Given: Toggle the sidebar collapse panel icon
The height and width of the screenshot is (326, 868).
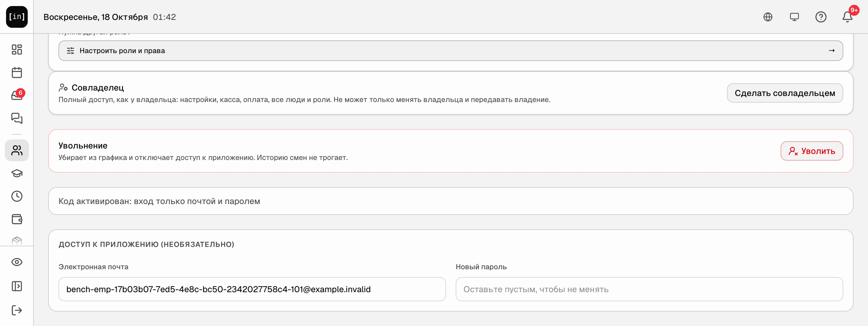Looking at the screenshot, I should [x=17, y=286].
